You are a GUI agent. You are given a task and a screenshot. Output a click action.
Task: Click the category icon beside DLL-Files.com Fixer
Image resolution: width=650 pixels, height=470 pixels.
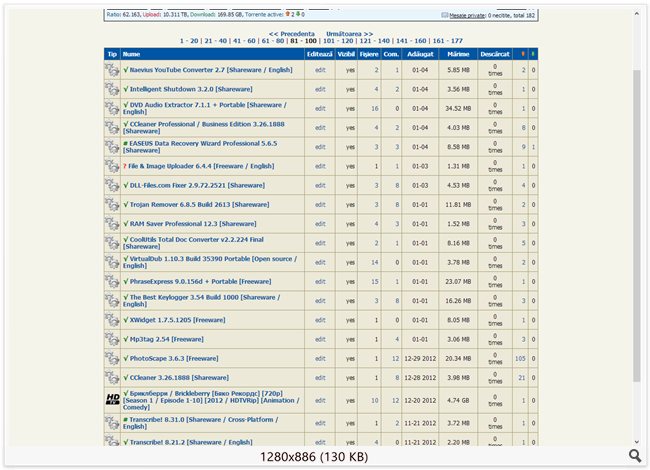coord(112,185)
